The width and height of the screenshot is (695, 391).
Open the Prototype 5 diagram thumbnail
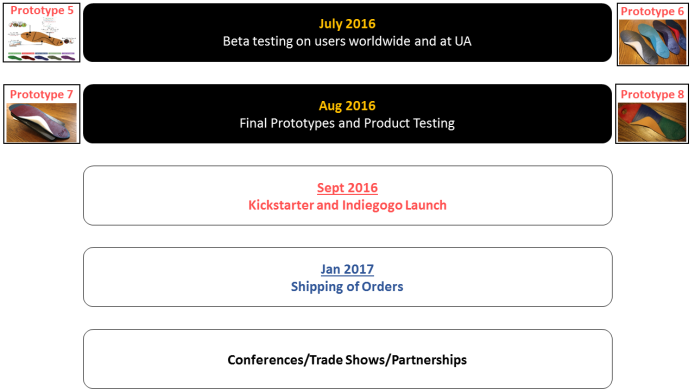42,39
